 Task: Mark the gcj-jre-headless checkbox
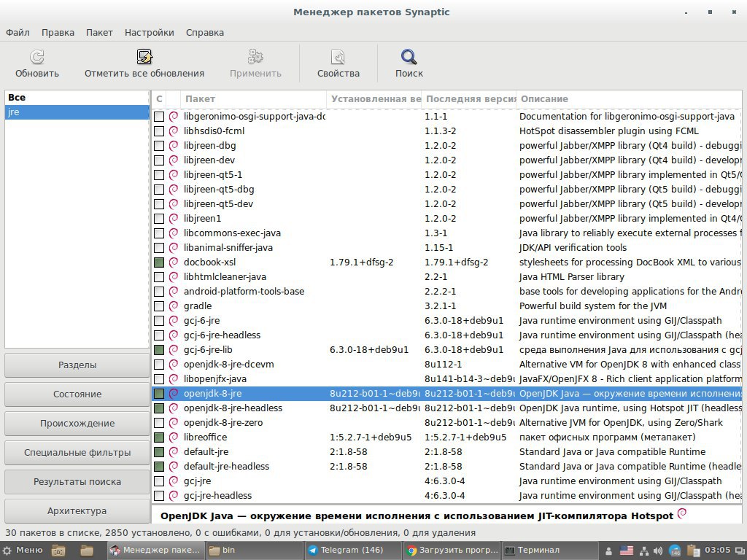[x=159, y=496]
